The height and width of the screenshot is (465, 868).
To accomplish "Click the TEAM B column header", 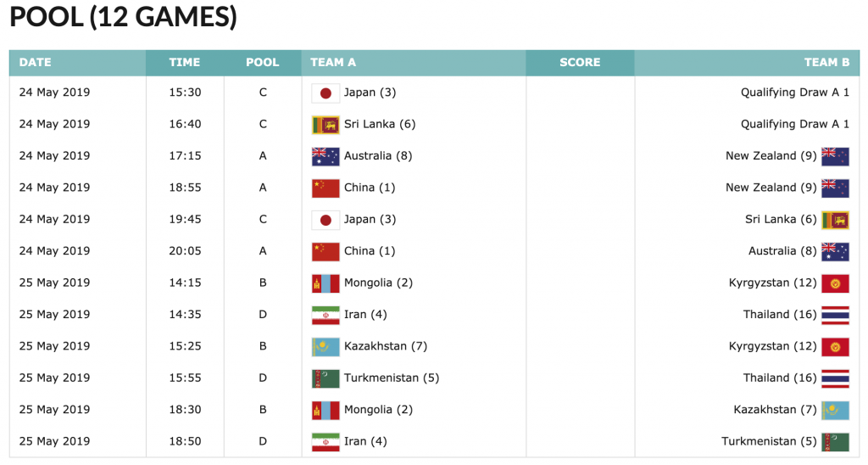I will click(826, 63).
